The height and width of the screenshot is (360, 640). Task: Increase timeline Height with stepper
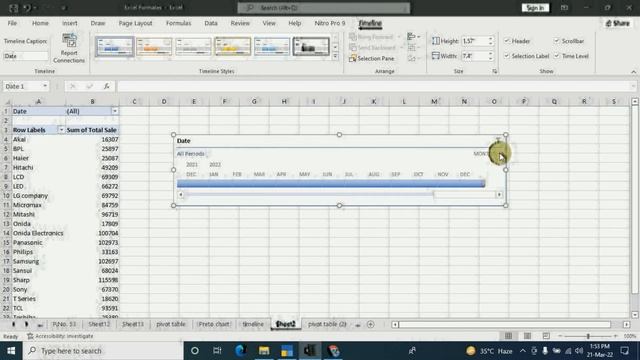click(491, 39)
